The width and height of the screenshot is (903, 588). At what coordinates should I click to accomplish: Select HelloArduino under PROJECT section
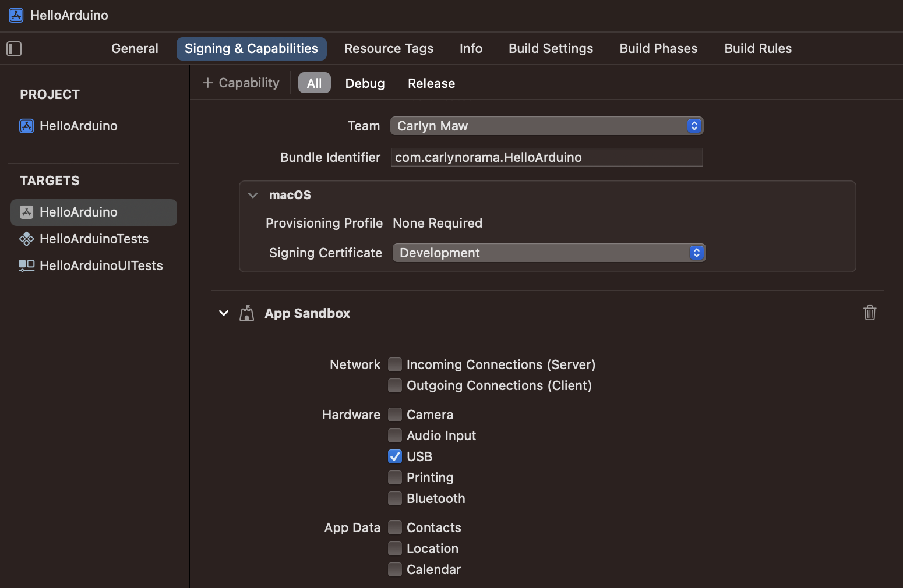69,126
